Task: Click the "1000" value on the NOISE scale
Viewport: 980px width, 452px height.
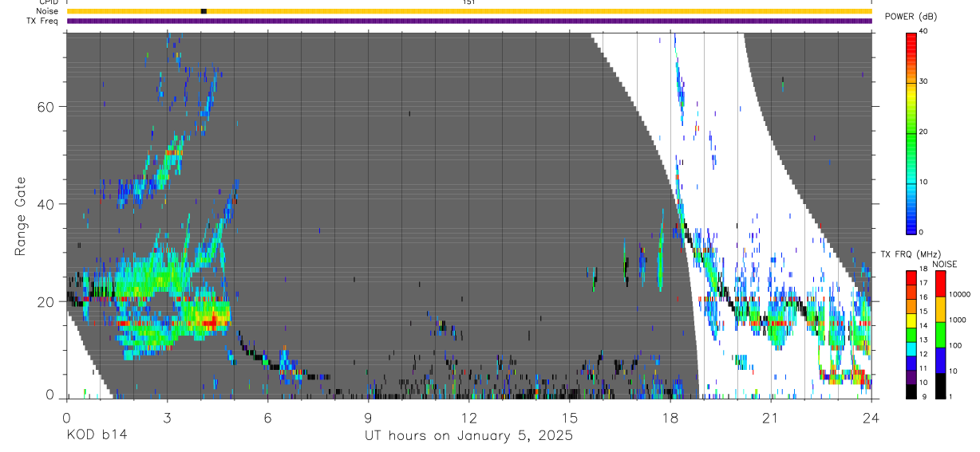Action: tap(958, 320)
